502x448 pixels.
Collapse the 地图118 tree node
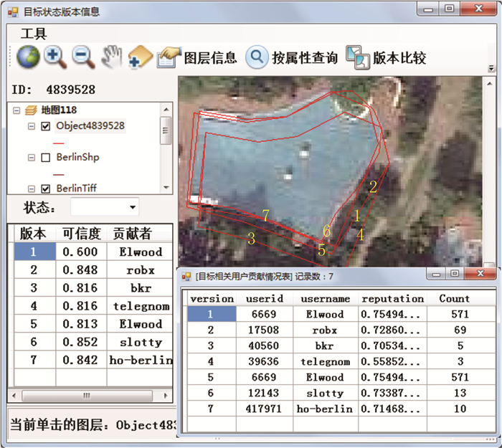point(17,110)
